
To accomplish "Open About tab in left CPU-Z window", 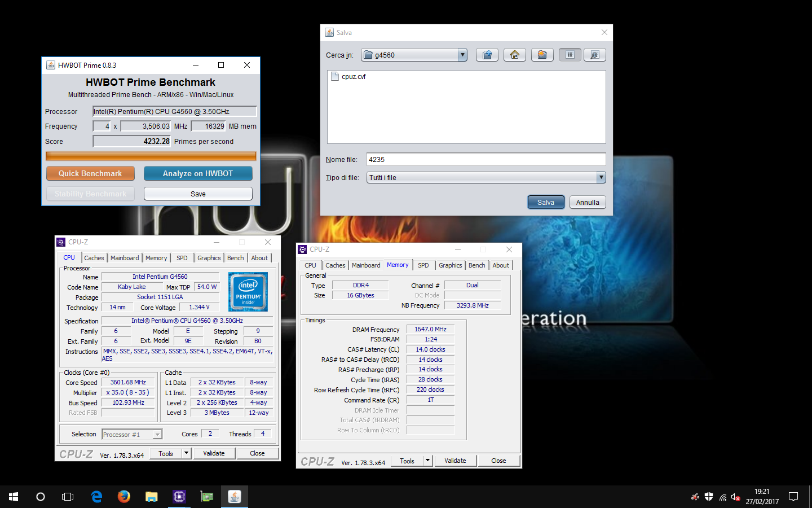I will pyautogui.click(x=259, y=258).
